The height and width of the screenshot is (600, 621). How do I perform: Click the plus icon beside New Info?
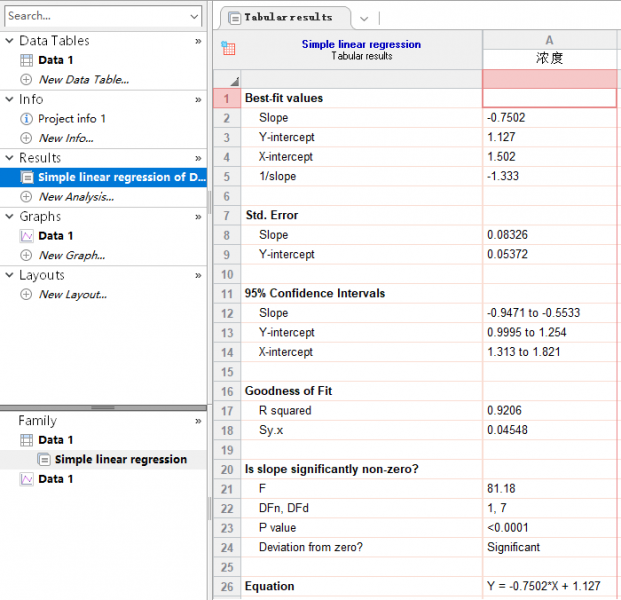[26, 138]
